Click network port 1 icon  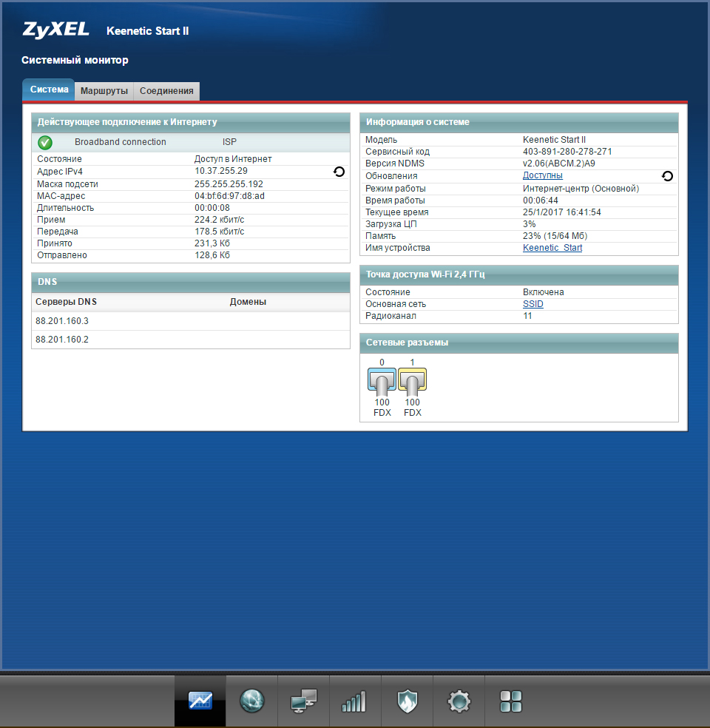pyautogui.click(x=413, y=381)
